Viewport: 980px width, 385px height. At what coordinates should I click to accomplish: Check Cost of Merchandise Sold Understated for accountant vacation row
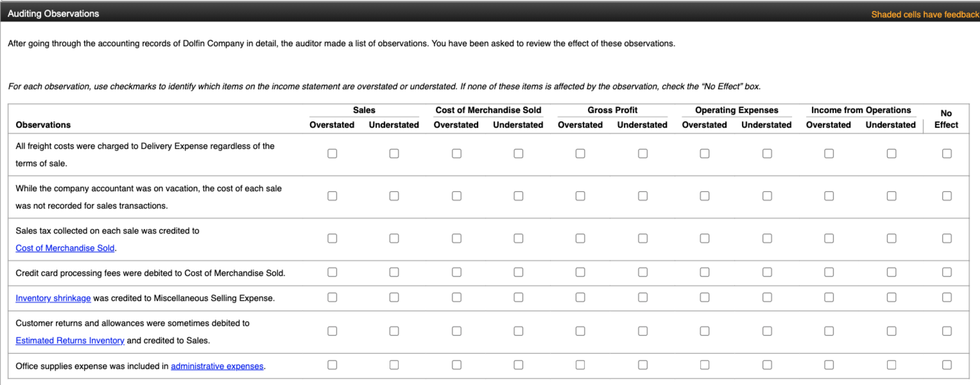click(x=518, y=196)
